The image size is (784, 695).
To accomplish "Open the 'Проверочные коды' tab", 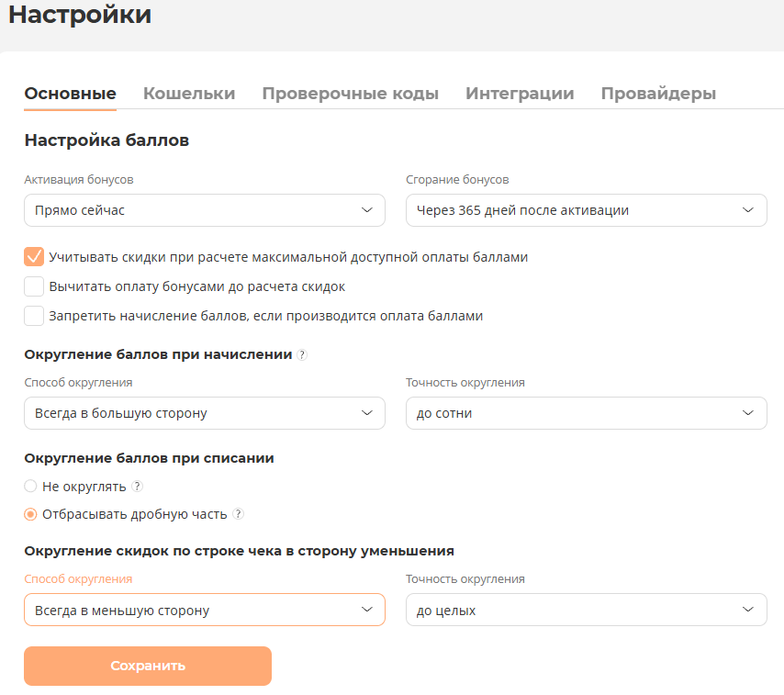I will point(350,94).
